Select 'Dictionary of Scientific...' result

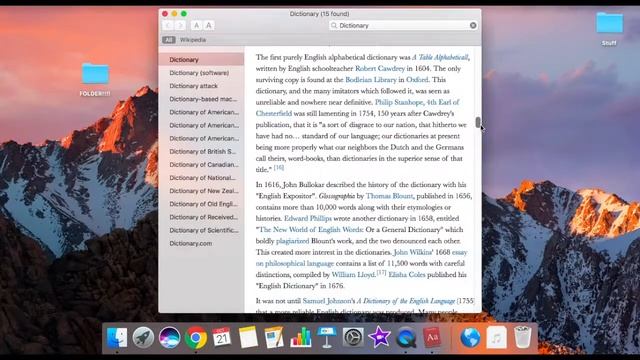click(x=201, y=230)
